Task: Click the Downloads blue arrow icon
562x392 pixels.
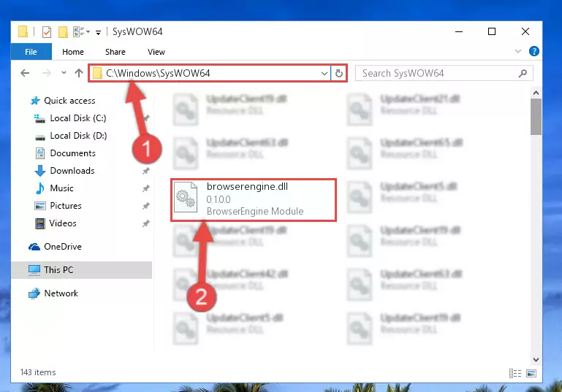Action: [x=40, y=171]
